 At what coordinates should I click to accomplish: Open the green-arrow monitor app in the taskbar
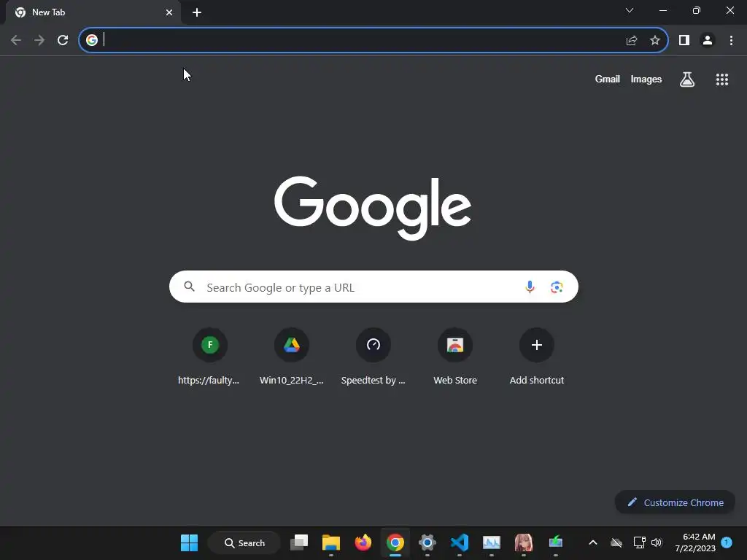555,542
